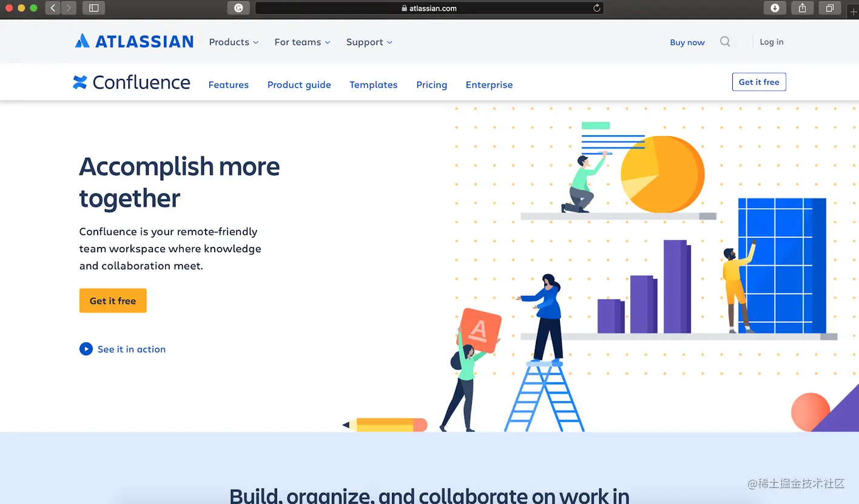
Task: Click the Log in link
Action: 772,42
